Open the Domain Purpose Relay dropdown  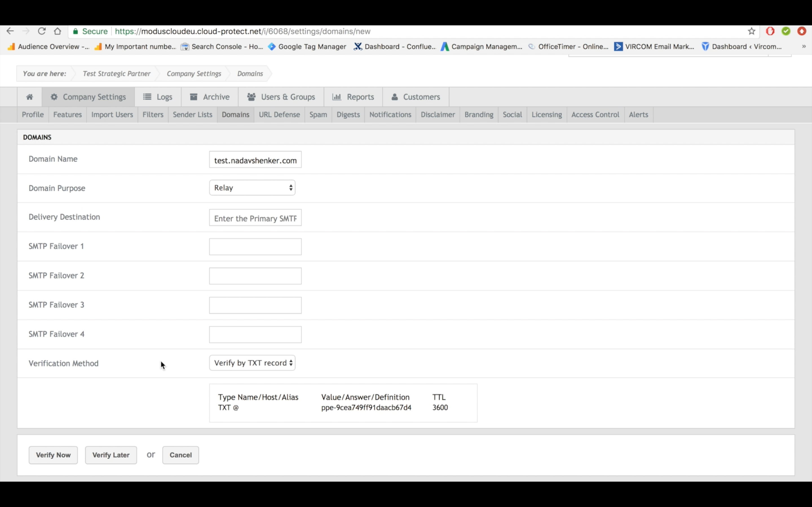tap(252, 188)
